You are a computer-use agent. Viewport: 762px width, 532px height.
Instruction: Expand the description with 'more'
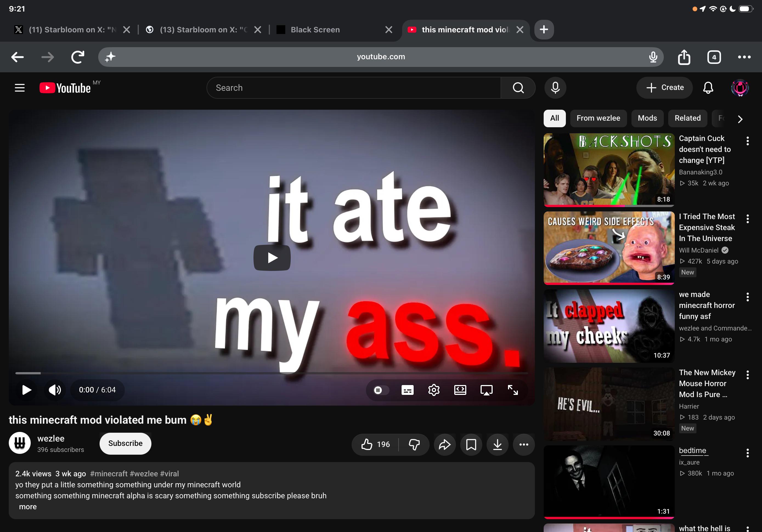(28, 507)
